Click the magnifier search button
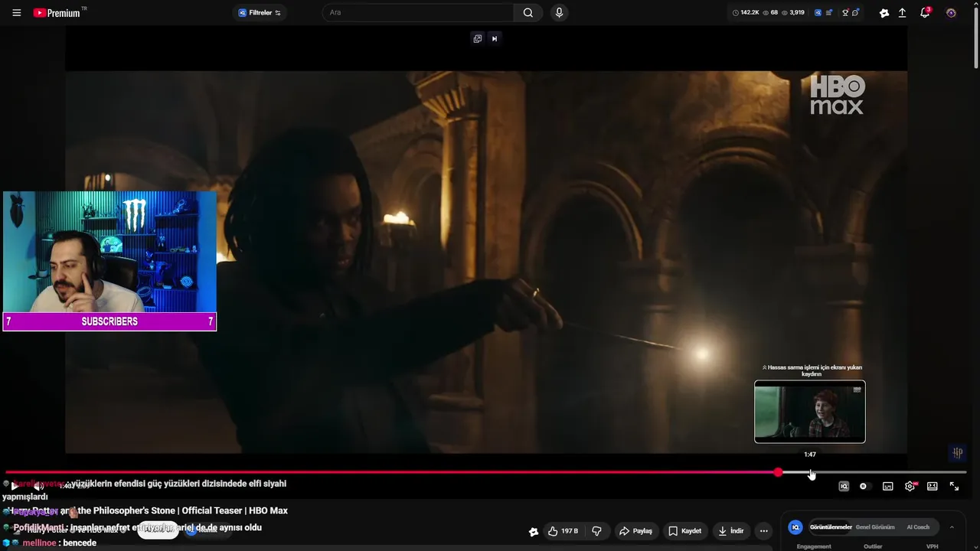 (528, 13)
